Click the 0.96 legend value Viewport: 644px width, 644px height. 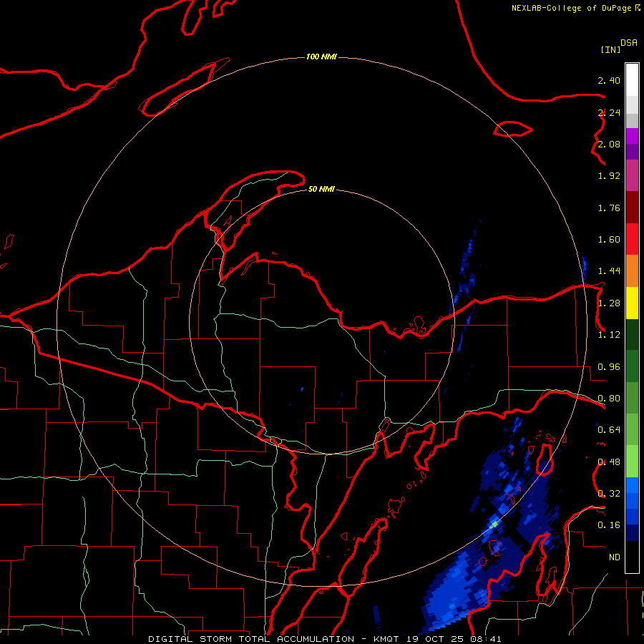[609, 367]
